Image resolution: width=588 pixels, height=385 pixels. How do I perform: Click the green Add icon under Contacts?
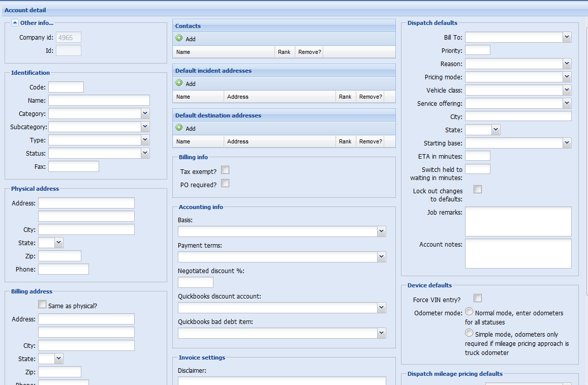point(179,38)
